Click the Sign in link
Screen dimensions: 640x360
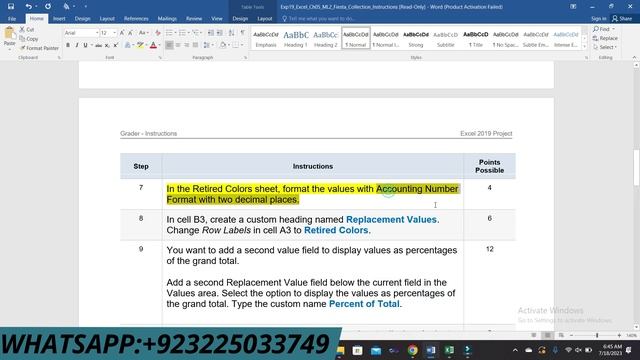tap(598, 19)
